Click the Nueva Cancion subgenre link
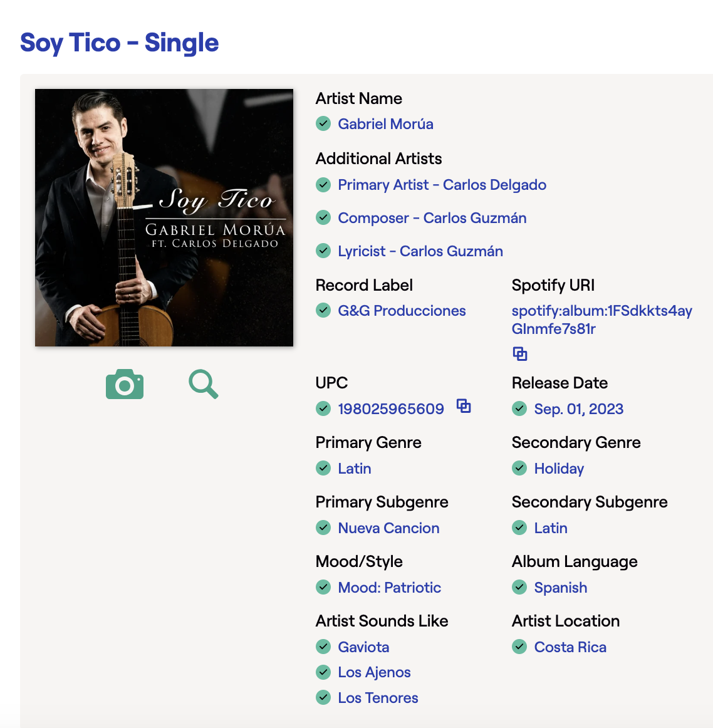The image size is (713, 728). click(x=388, y=528)
